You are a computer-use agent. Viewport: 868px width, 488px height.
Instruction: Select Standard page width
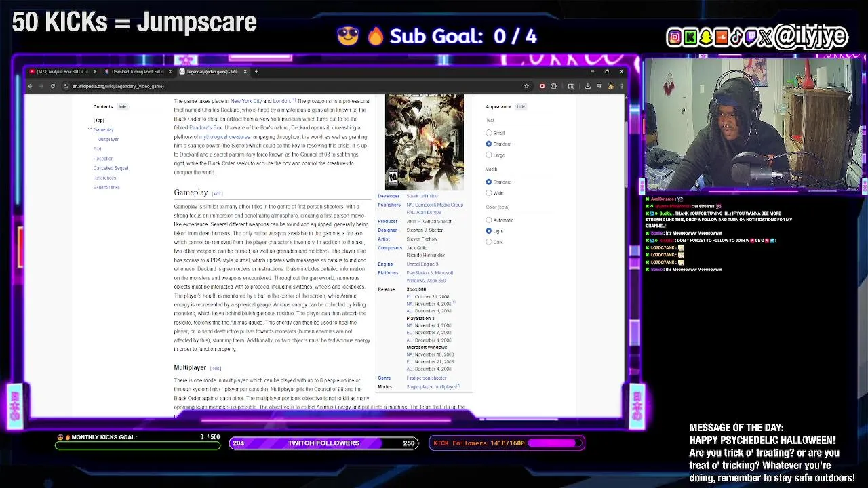489,182
